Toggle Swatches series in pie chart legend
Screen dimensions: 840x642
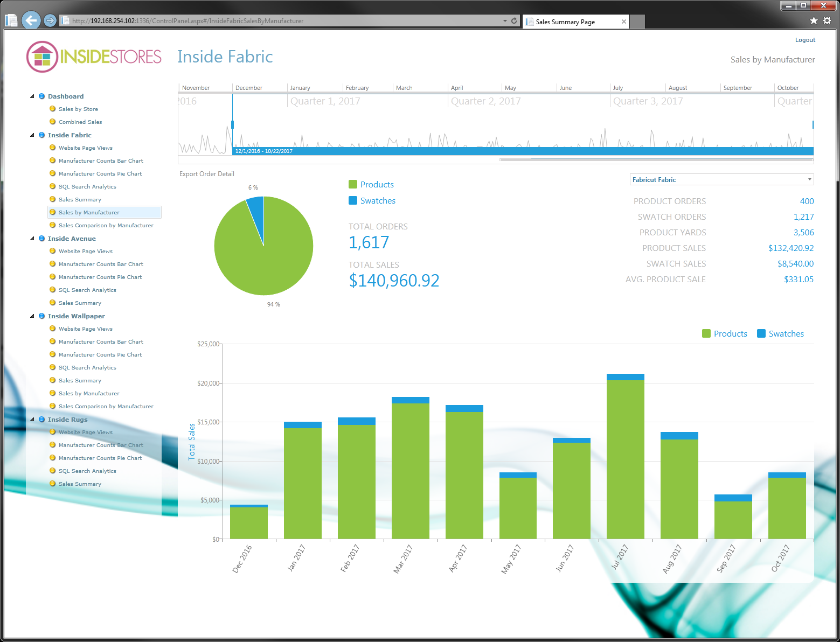(x=372, y=200)
